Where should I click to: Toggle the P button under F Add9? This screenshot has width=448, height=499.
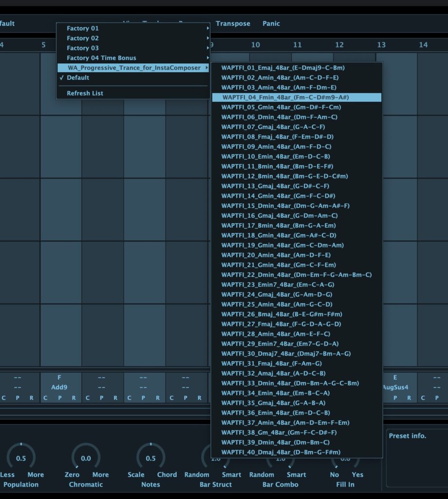click(x=60, y=398)
